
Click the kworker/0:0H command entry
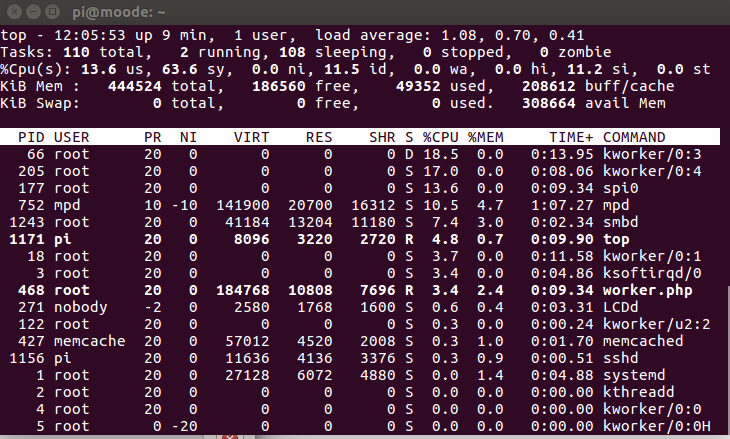(656, 426)
